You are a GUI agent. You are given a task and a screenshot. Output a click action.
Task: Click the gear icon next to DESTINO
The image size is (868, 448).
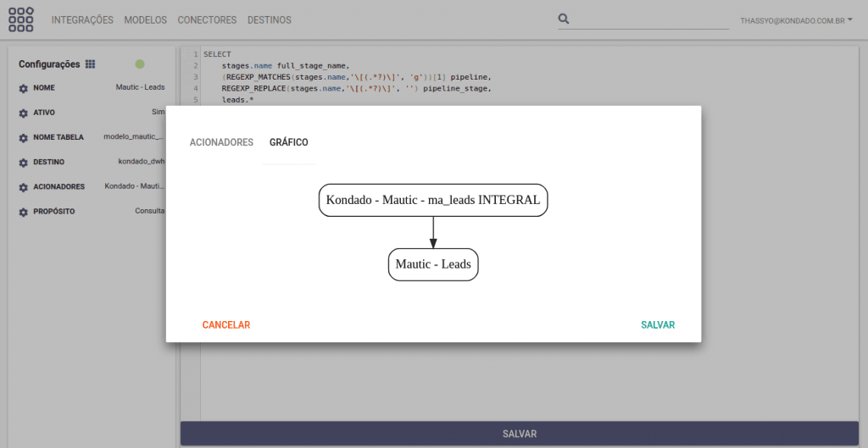pos(24,162)
